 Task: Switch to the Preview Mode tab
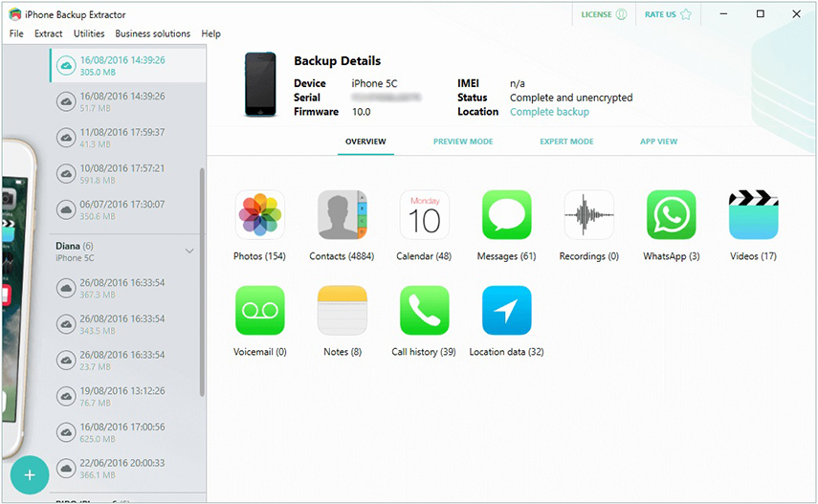pyautogui.click(x=463, y=142)
